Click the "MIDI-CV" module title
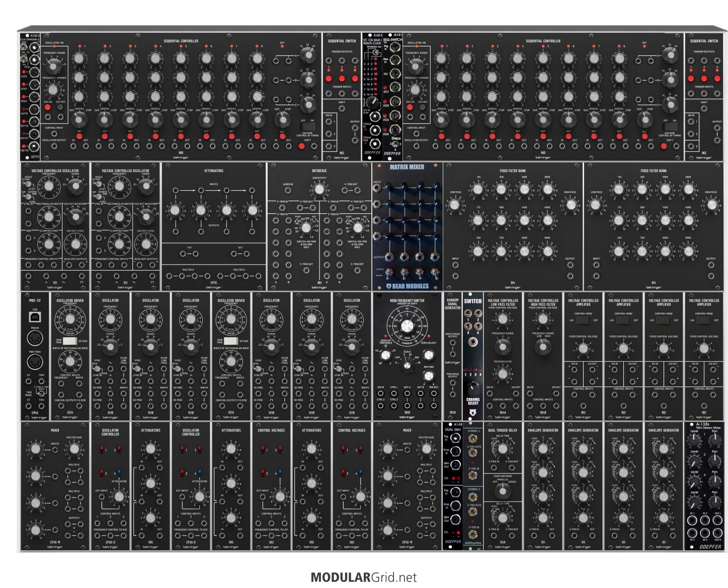Image resolution: width=728 pixels, height=588 pixels. point(35,300)
